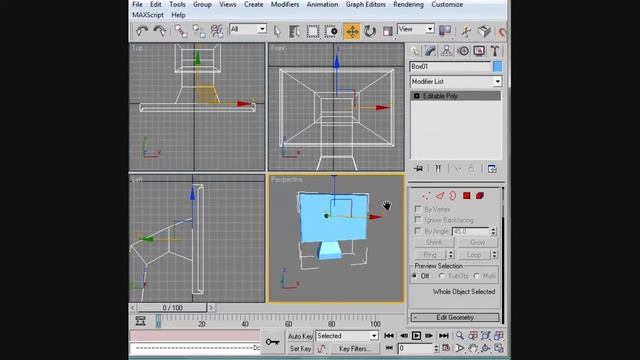The height and width of the screenshot is (360, 640).
Task: Open the Modify command panel tab
Action: 431,51
